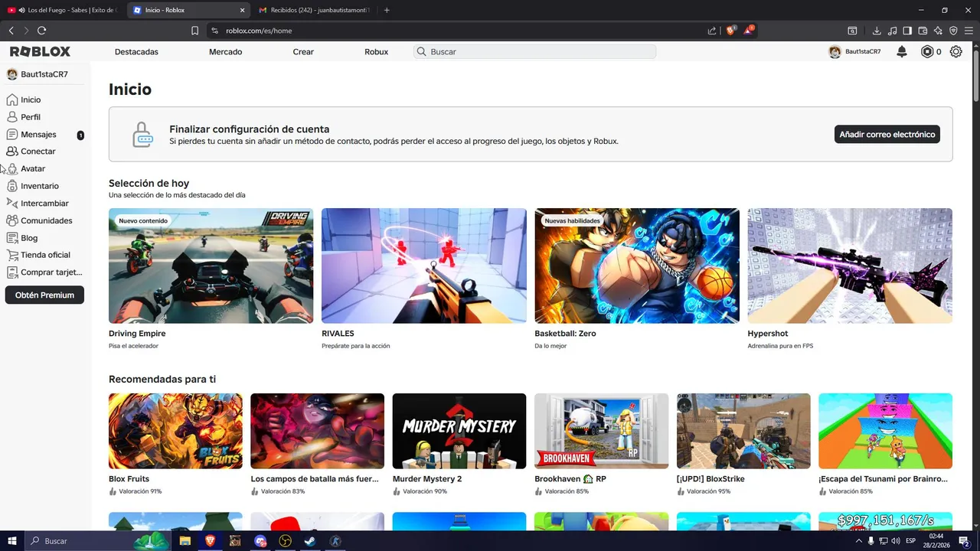Open Mercado in the top navigation
Screen dimensions: 980x551
225,52
